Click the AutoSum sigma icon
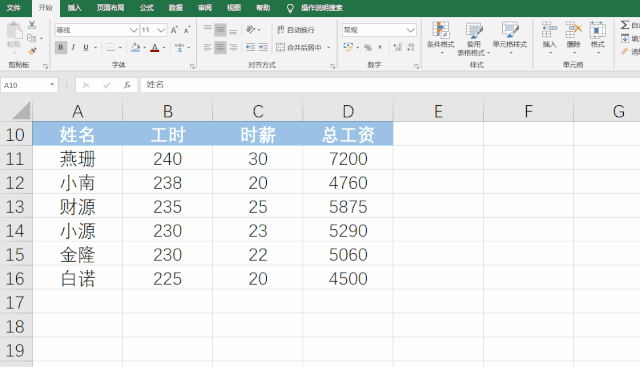 [624, 25]
